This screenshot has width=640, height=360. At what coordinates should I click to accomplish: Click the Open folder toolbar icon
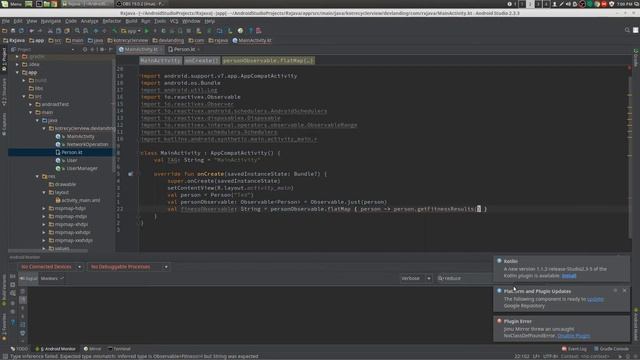pos(4,31)
